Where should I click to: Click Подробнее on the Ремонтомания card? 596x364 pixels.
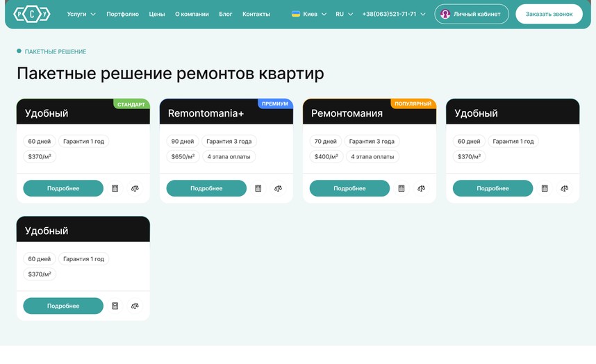click(349, 188)
